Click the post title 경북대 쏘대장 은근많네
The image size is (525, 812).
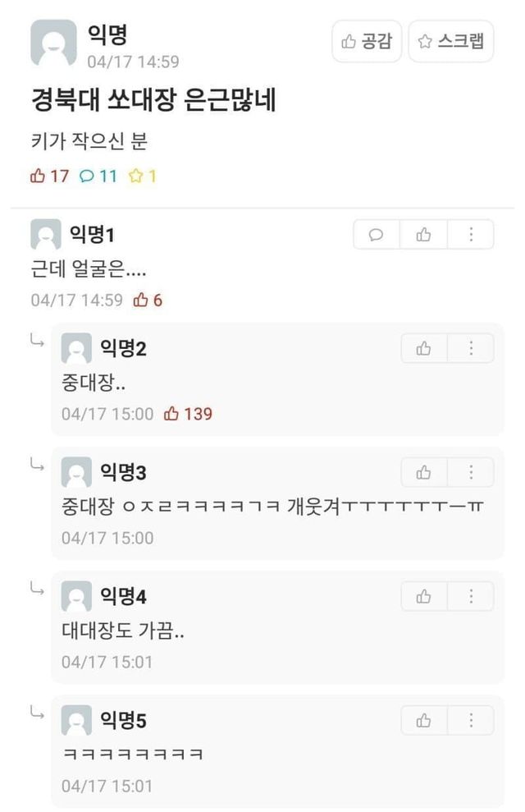153,101
